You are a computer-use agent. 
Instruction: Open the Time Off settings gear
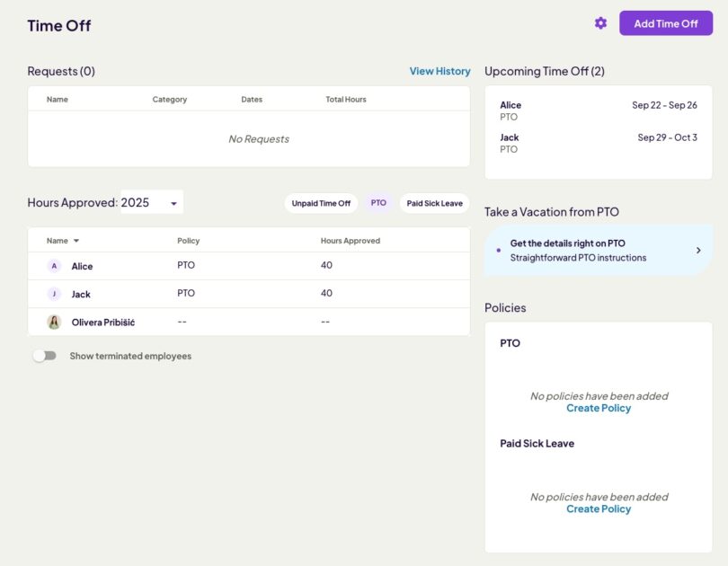tap(600, 23)
